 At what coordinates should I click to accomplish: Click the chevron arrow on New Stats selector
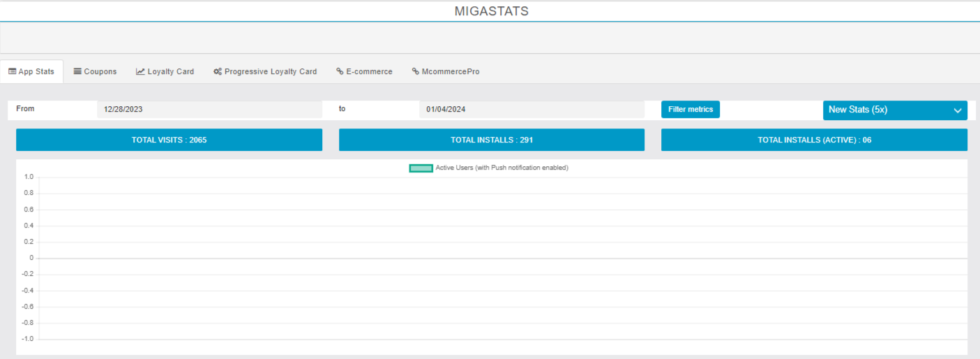click(958, 110)
